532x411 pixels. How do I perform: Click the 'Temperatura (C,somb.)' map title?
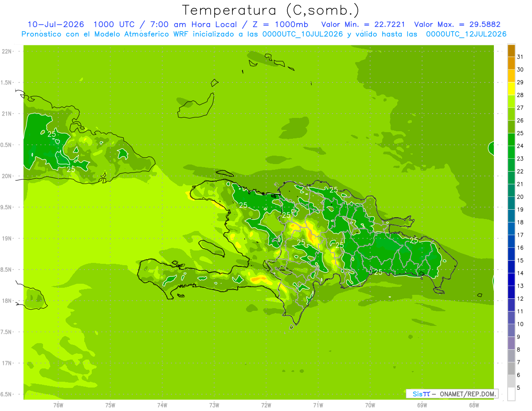270,10
